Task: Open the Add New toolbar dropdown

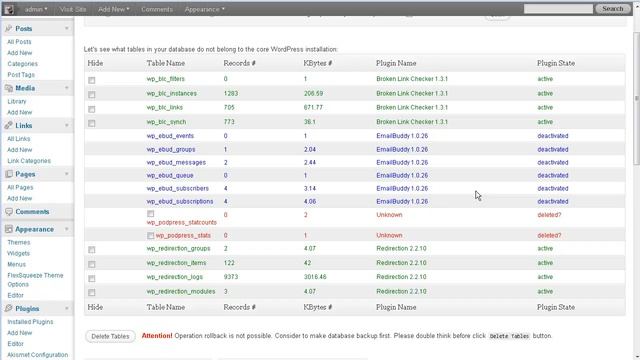Action: click(113, 9)
